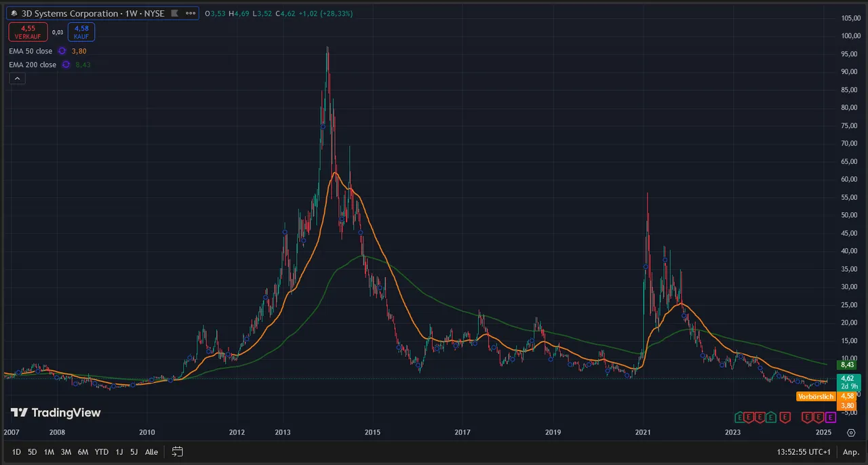This screenshot has width=868, height=465.
Task: Select the EMA 200 close indicator label
Action: tap(33, 64)
